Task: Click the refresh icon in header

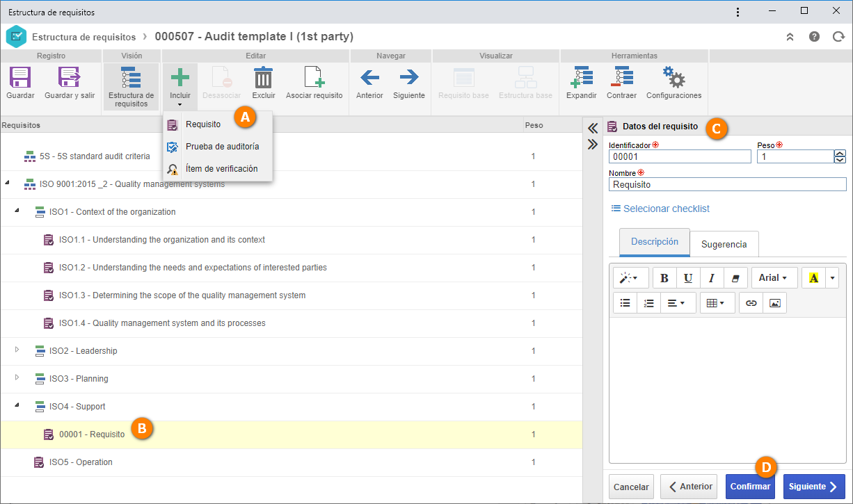Action: click(838, 36)
